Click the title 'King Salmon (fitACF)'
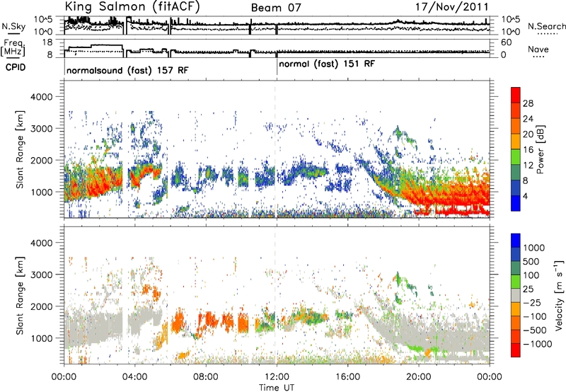566x392 pixels. click(132, 7)
